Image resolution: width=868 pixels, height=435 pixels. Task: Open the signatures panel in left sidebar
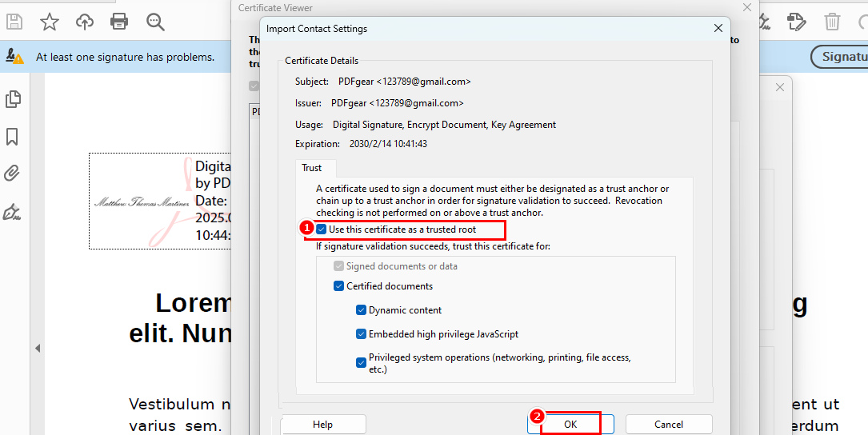12,212
